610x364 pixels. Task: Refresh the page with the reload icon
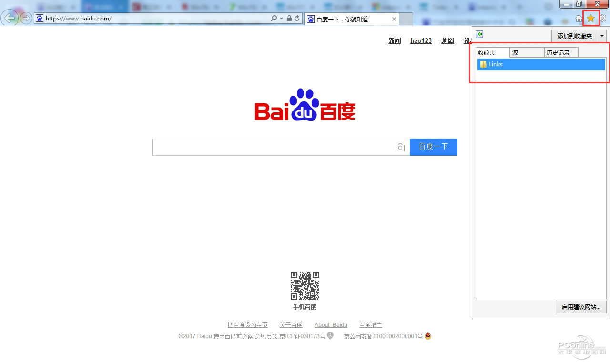tap(297, 18)
